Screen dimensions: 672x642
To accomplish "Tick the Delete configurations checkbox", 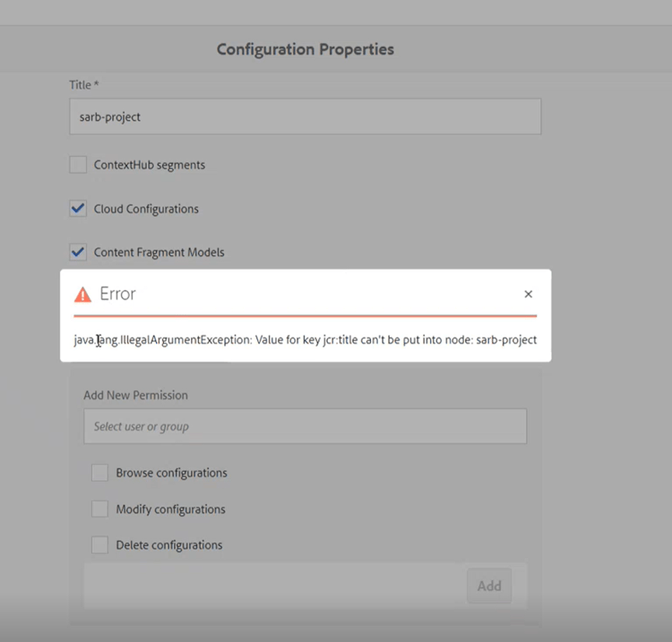I will pyautogui.click(x=99, y=544).
